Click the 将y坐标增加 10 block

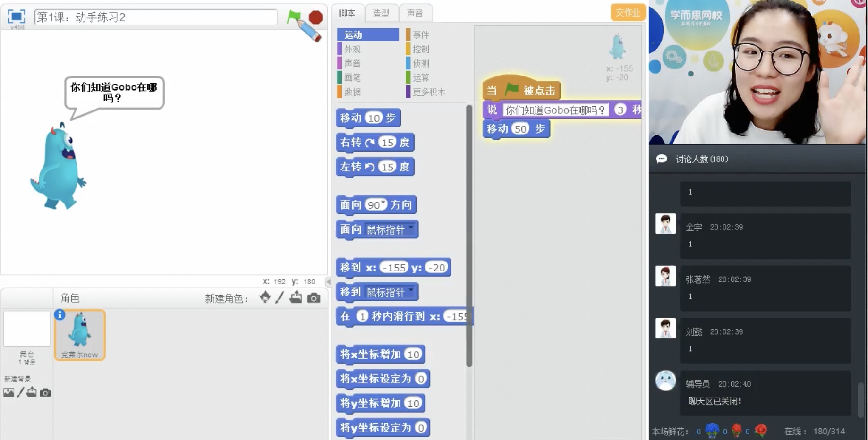(x=381, y=404)
